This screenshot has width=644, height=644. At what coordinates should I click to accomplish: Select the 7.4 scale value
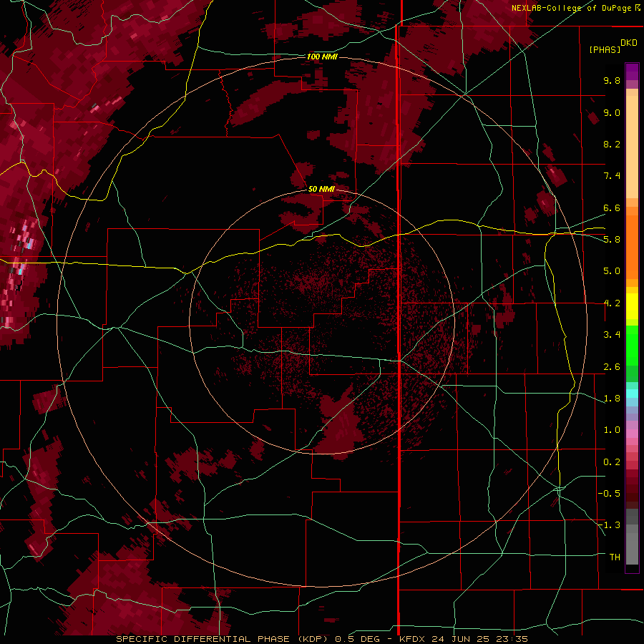(x=612, y=176)
